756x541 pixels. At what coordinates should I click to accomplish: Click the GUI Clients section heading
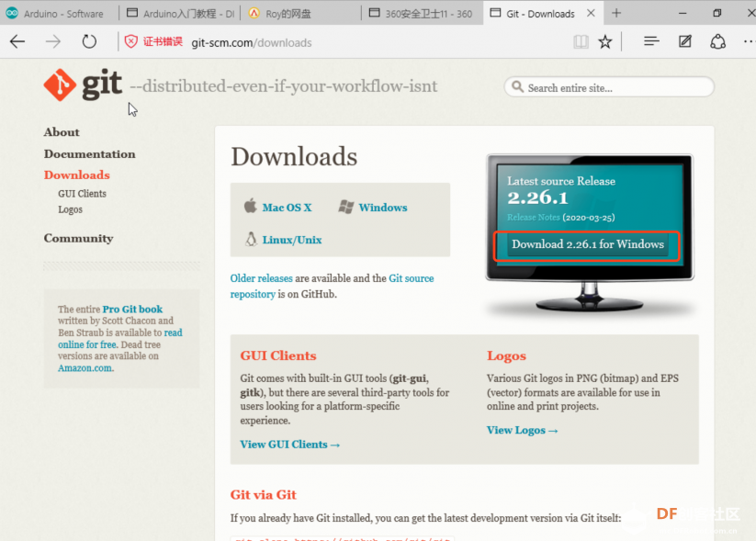278,355
